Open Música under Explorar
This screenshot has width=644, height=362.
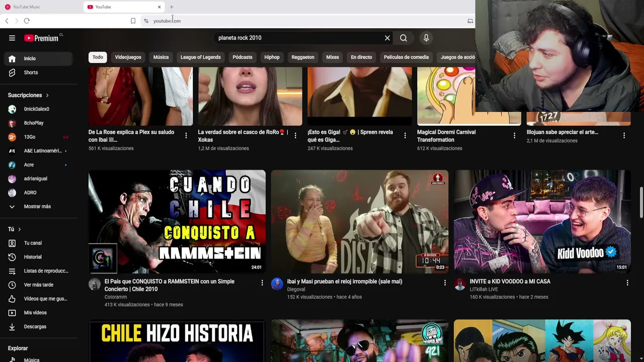[x=38, y=359]
